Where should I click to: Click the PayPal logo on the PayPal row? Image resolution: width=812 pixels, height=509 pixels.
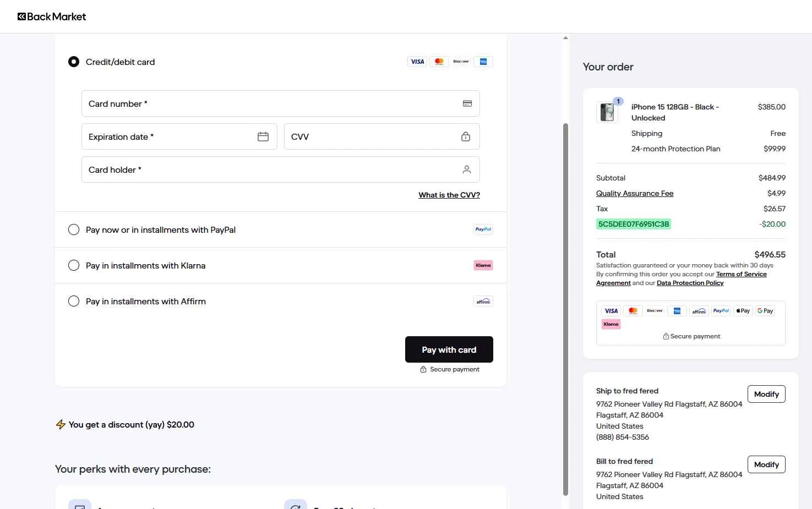click(483, 229)
